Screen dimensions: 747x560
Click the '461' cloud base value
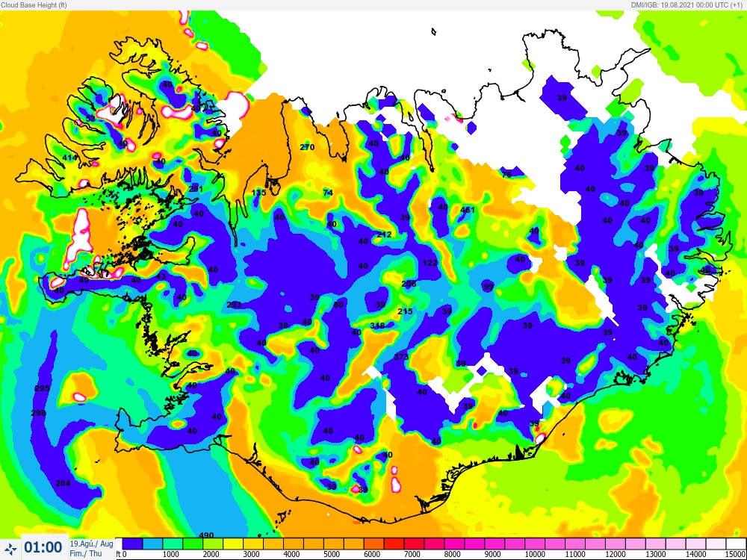click(468, 210)
